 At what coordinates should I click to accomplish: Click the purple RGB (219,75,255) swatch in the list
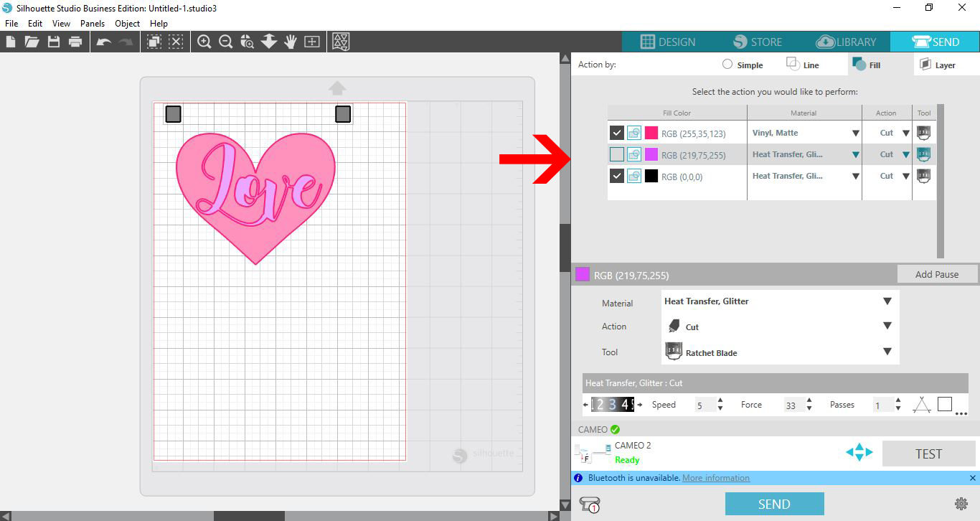pyautogui.click(x=651, y=154)
